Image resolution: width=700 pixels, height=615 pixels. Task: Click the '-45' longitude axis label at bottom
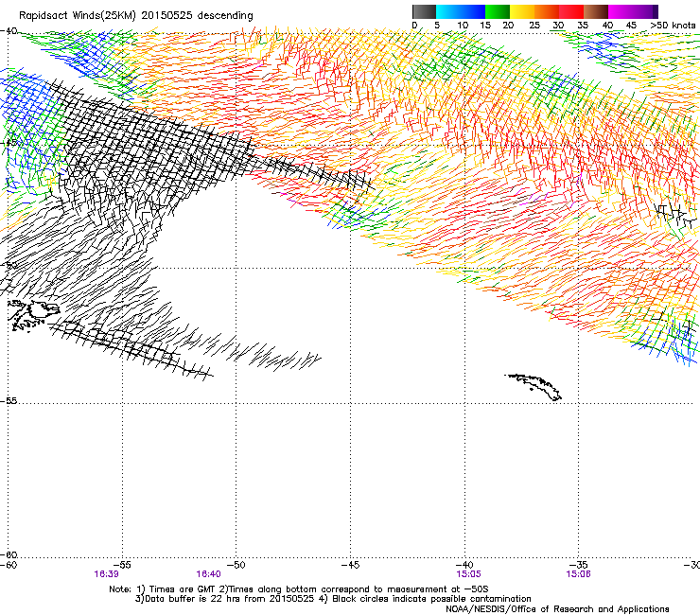pyautogui.click(x=350, y=565)
